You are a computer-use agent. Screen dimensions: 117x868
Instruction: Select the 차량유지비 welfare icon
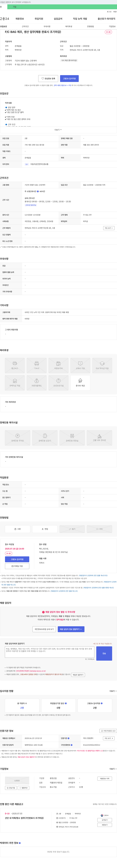(x=58, y=366)
